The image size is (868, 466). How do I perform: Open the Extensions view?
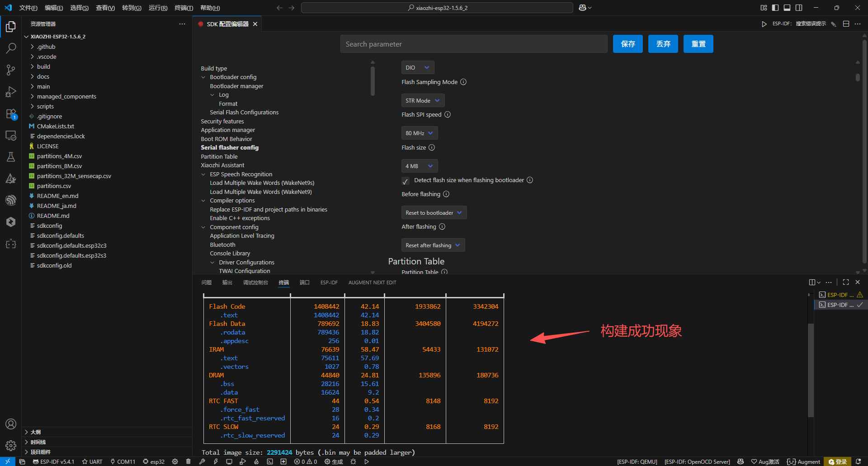[x=11, y=114]
